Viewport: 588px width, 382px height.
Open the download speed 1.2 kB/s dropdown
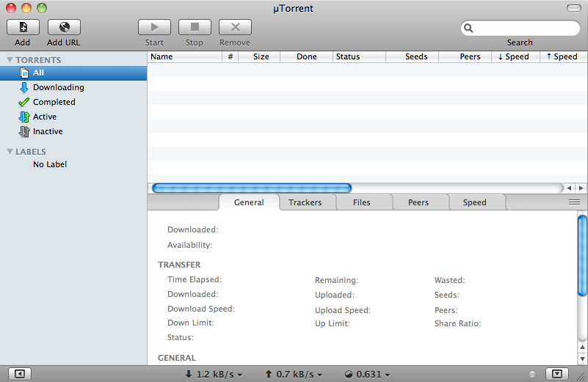coord(214,374)
